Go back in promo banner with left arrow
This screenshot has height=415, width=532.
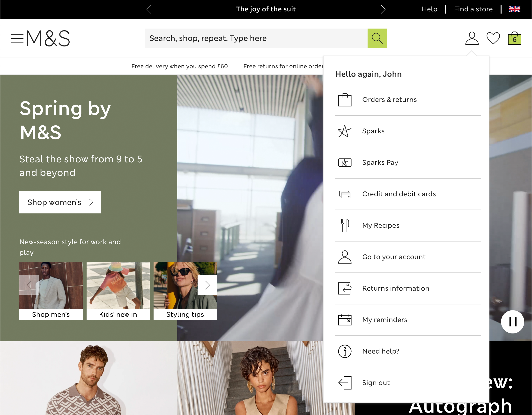[x=149, y=9]
